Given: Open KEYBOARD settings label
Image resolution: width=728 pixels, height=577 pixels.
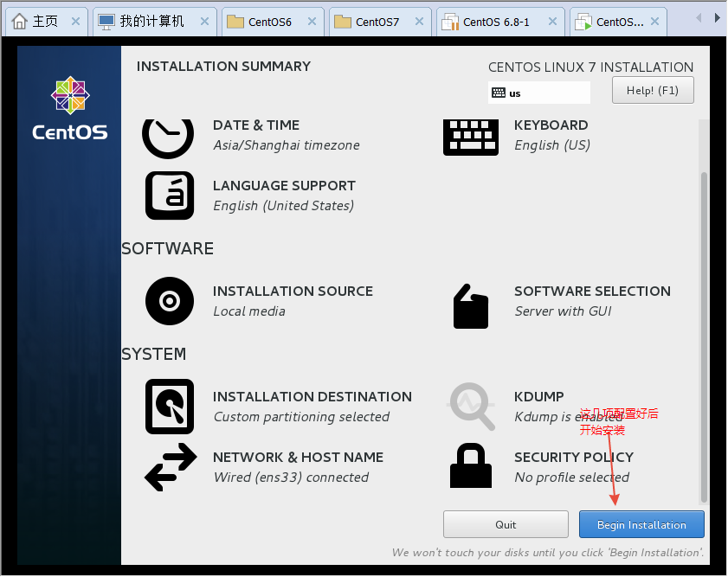Looking at the screenshot, I should click(x=551, y=125).
